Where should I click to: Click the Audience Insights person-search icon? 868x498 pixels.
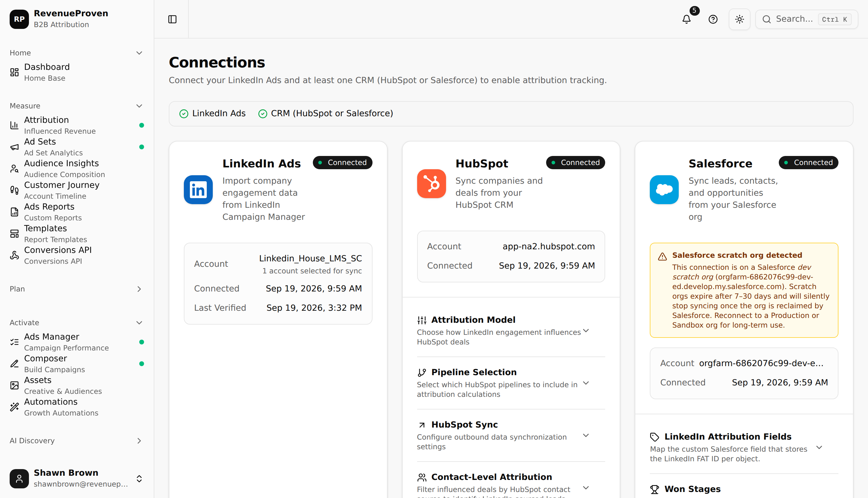tap(14, 169)
